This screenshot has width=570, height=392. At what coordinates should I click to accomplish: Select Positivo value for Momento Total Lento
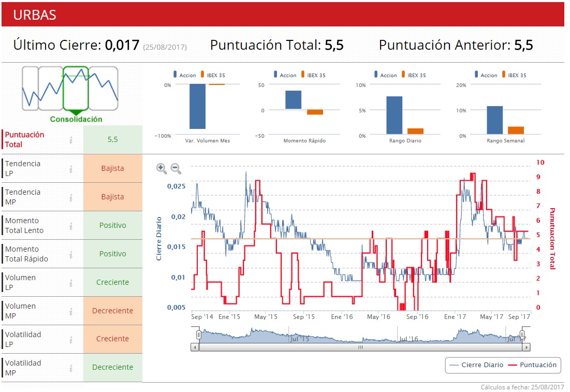[x=113, y=226]
